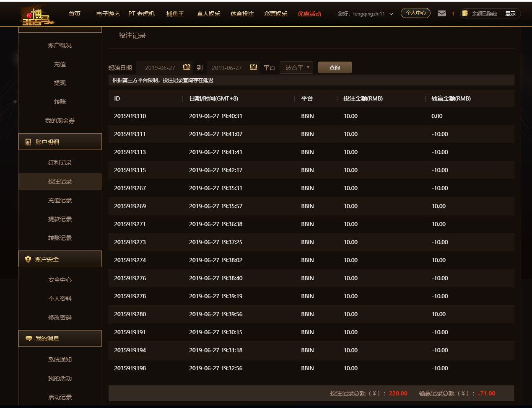Open 提现 in the sidebar
The width and height of the screenshot is (532, 408).
pyautogui.click(x=60, y=83)
